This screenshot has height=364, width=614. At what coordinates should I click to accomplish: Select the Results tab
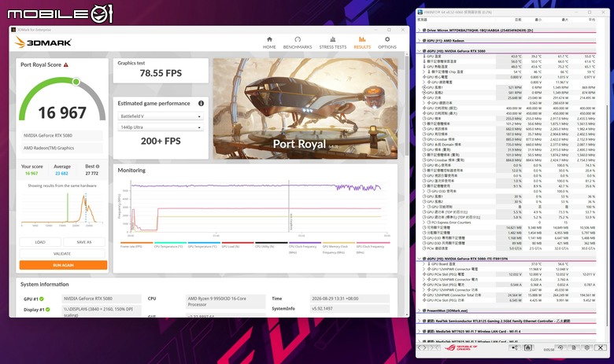362,42
